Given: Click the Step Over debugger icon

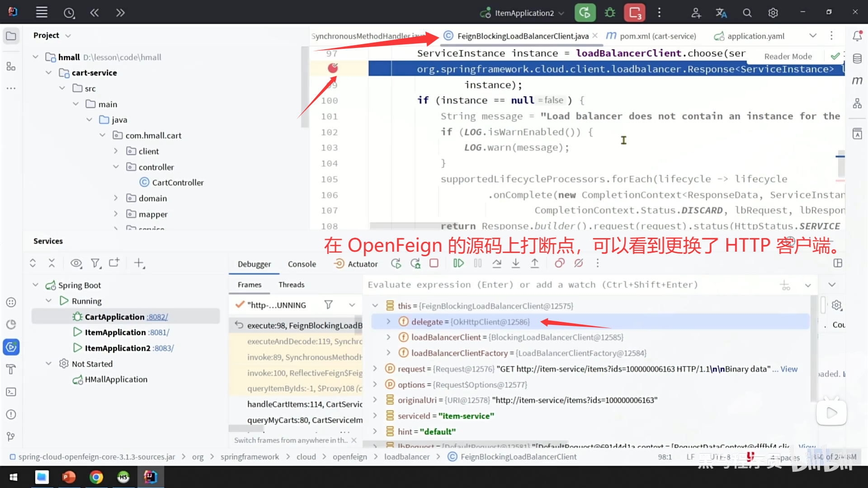Looking at the screenshot, I should (497, 263).
